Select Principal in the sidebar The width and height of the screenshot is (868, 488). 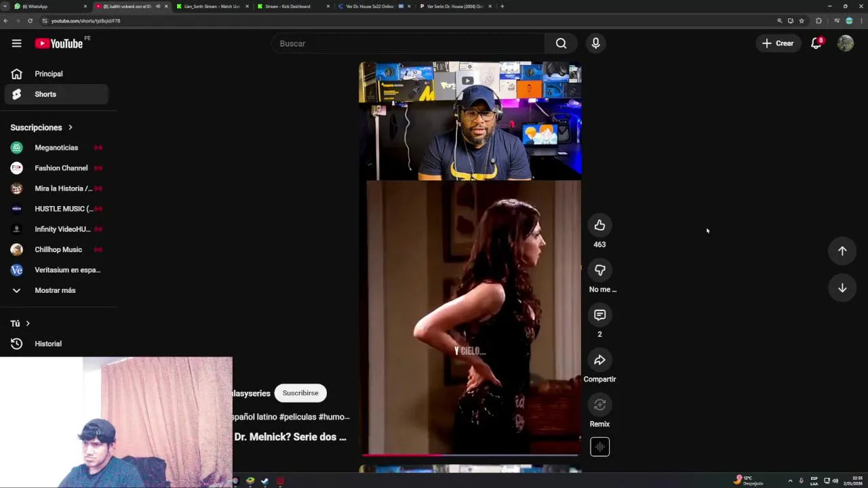56,74
